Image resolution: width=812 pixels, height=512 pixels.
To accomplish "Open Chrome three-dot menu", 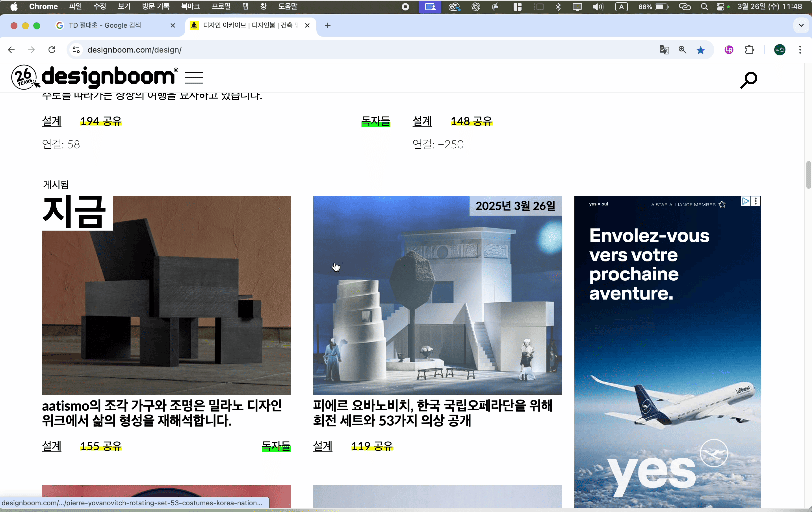I will (800, 50).
